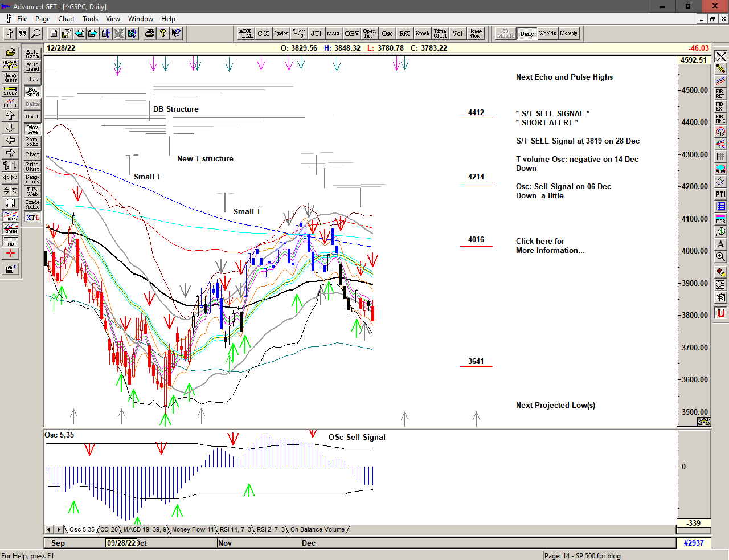Switch chart to Weekly timeframe
The image size is (729, 560).
(x=547, y=34)
